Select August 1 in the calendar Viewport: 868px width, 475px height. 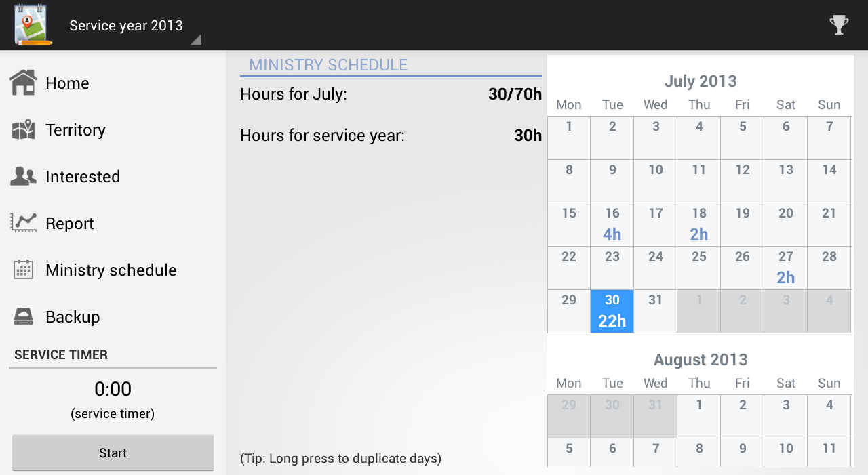(699, 416)
